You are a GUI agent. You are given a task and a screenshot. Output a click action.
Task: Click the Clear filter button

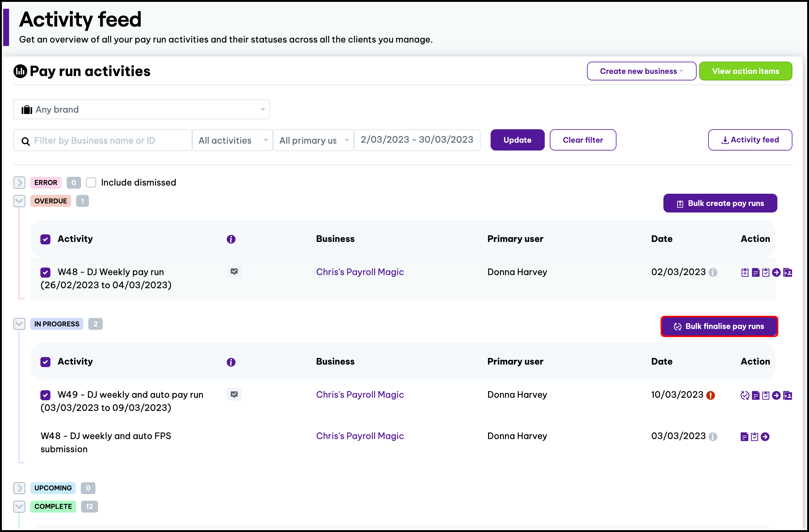pyautogui.click(x=583, y=140)
